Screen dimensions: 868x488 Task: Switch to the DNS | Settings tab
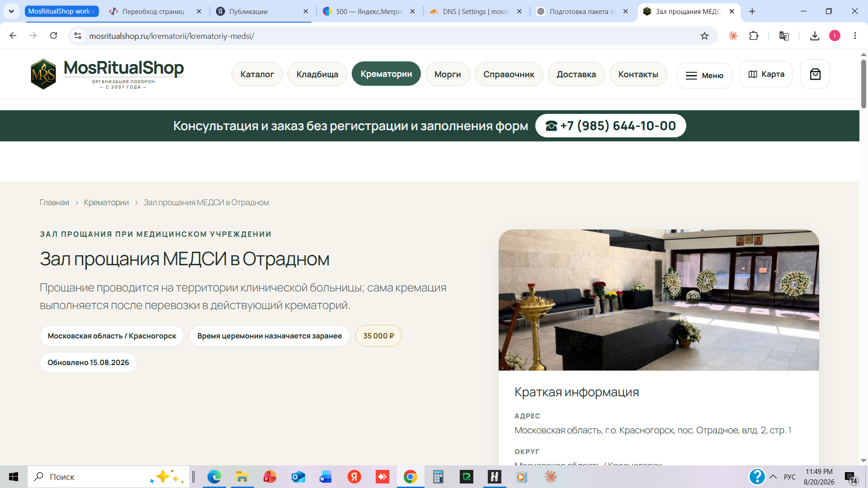coord(476,11)
